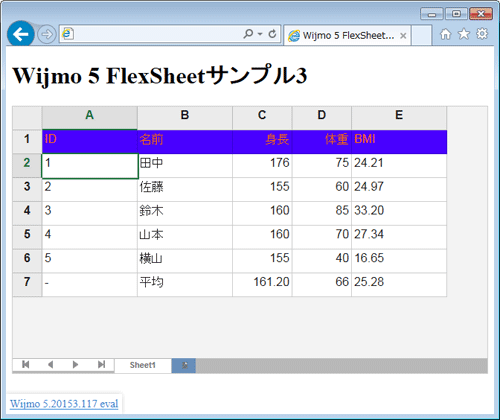Image resolution: width=500 pixels, height=420 pixels.
Task: Click the BMI cell 33.20
Action: pyautogui.click(x=399, y=213)
